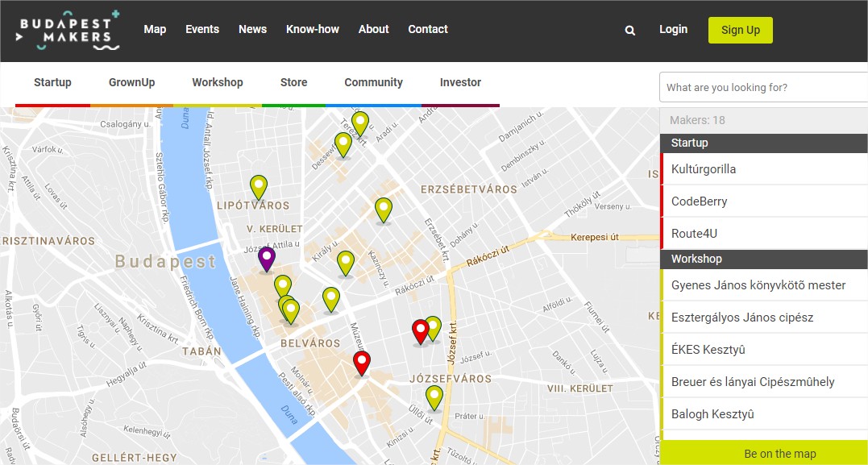Open the About page

click(x=374, y=29)
